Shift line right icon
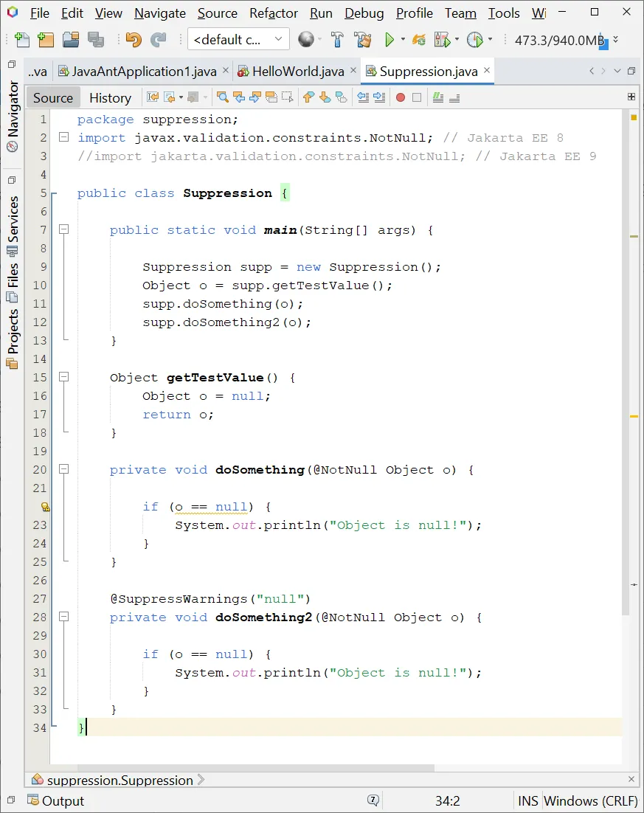The height and width of the screenshot is (813, 644). [x=380, y=97]
